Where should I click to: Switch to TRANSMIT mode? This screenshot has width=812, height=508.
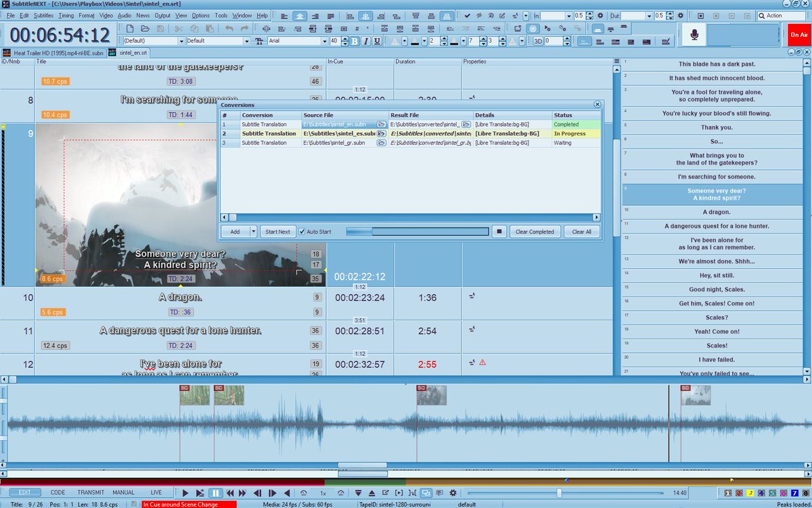coord(91,492)
